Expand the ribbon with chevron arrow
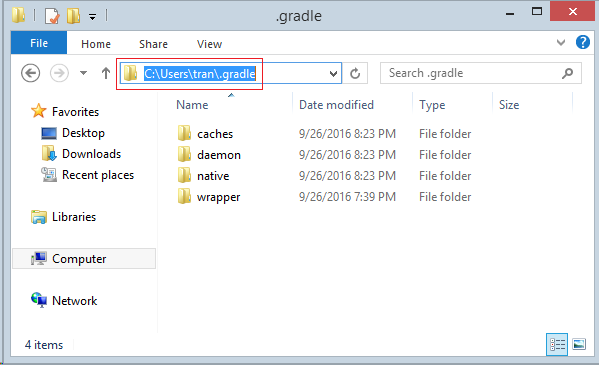The height and width of the screenshot is (365, 599). pyautogui.click(x=560, y=42)
